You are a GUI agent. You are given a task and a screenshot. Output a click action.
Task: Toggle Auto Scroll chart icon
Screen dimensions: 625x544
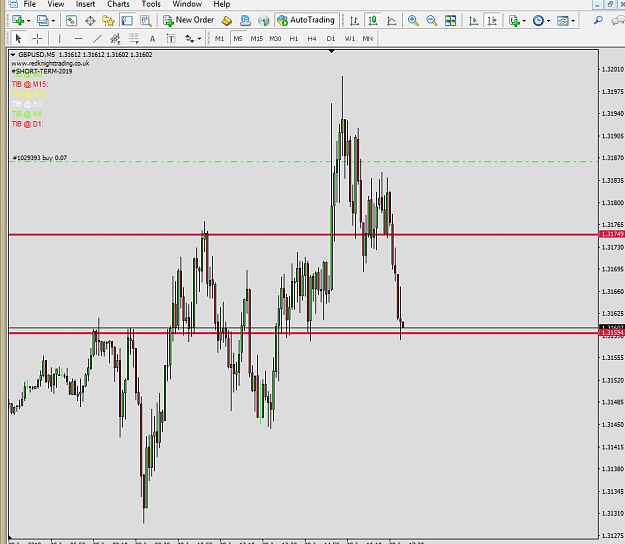pos(473,20)
